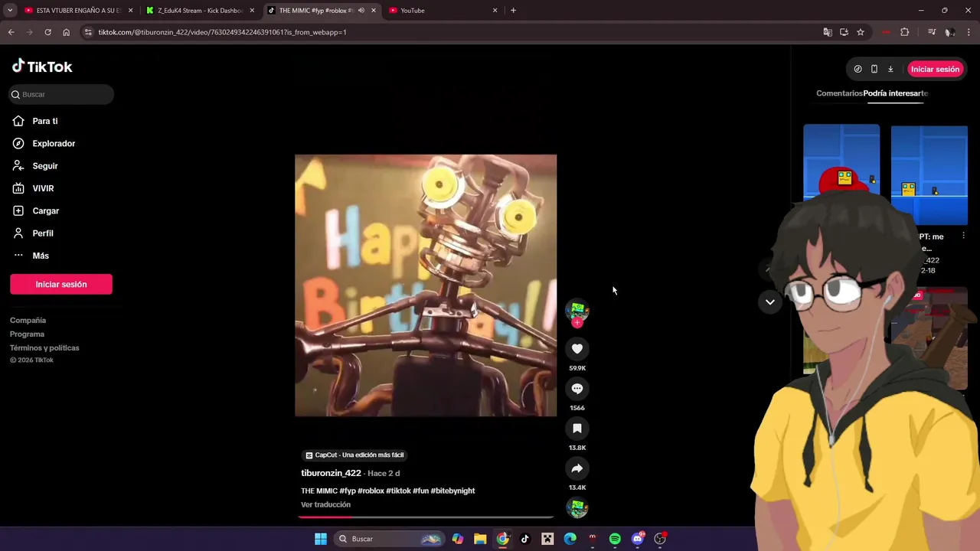
Task: Click header Iniciar sesión button
Action: (935, 69)
